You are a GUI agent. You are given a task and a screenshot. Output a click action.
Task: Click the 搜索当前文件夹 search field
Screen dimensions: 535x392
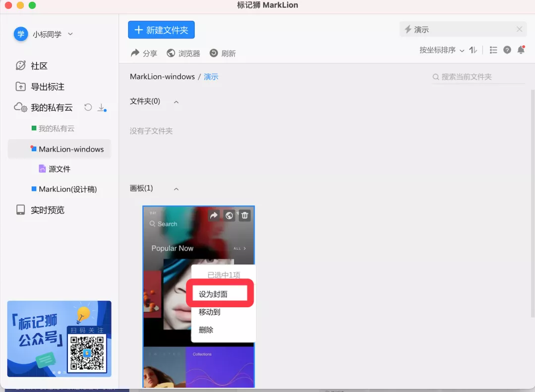click(478, 77)
